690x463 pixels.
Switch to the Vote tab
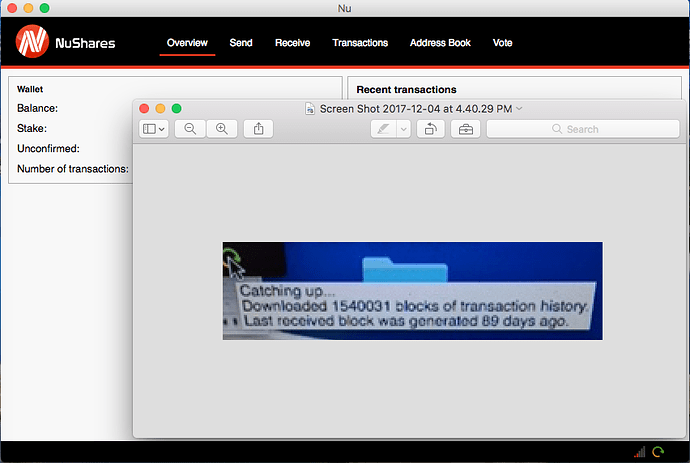tap(503, 43)
